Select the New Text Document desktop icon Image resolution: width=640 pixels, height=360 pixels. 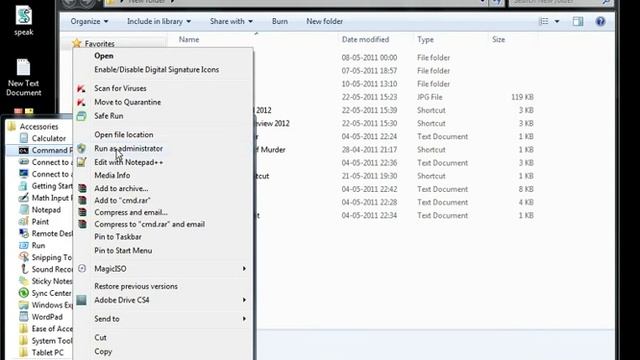point(24,78)
